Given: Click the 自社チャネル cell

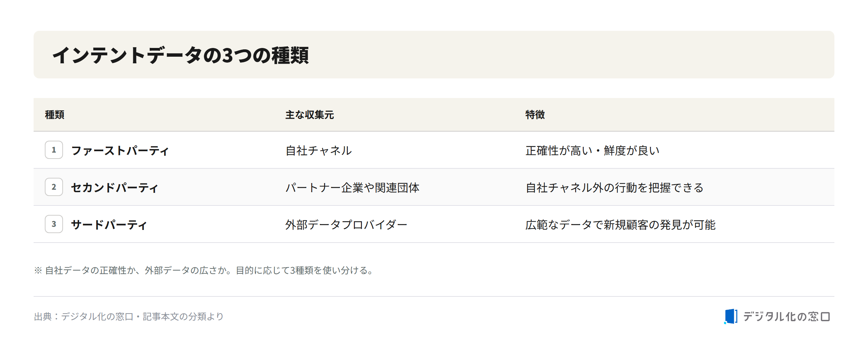Looking at the screenshot, I should (318, 150).
